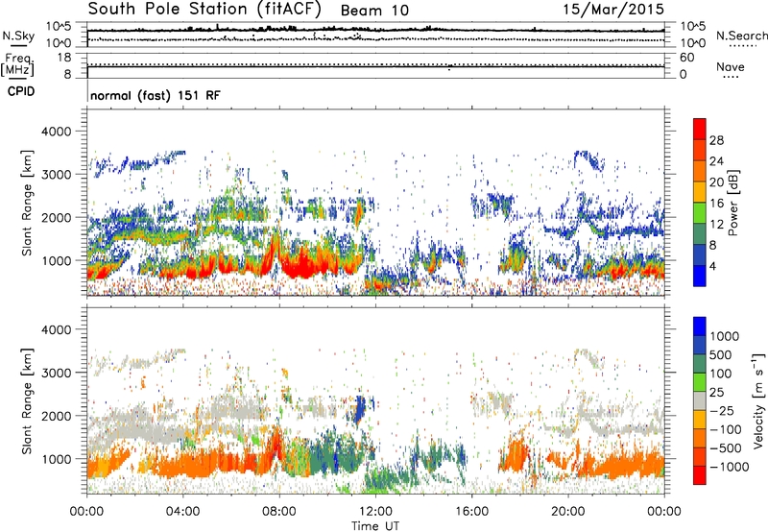
Task: Click the "Velocity [m s-1]" colorbar title
Action: click(758, 399)
